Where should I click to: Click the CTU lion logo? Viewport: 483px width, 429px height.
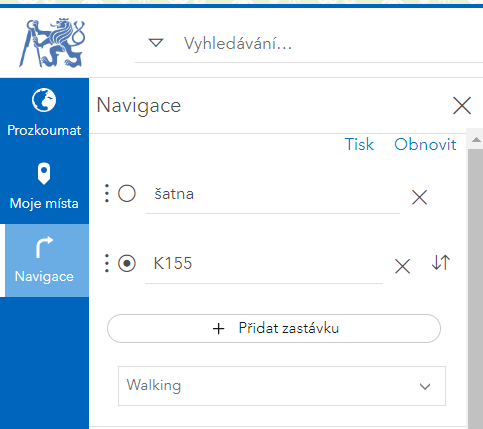pos(52,43)
